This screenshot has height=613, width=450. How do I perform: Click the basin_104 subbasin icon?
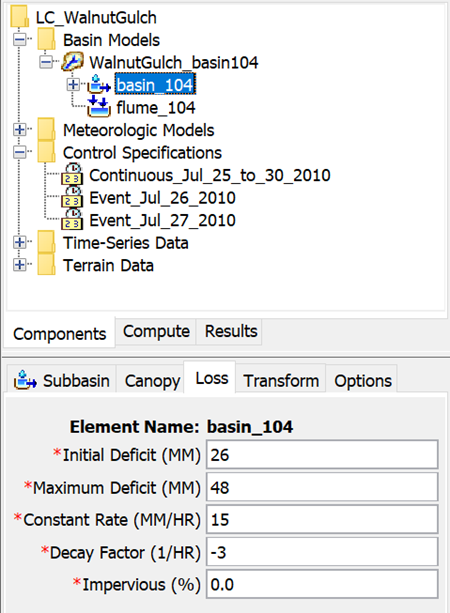pyautogui.click(x=99, y=84)
